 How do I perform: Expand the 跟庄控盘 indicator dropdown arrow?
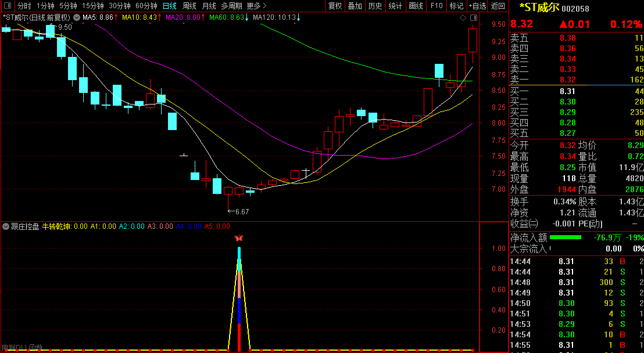point(6,226)
